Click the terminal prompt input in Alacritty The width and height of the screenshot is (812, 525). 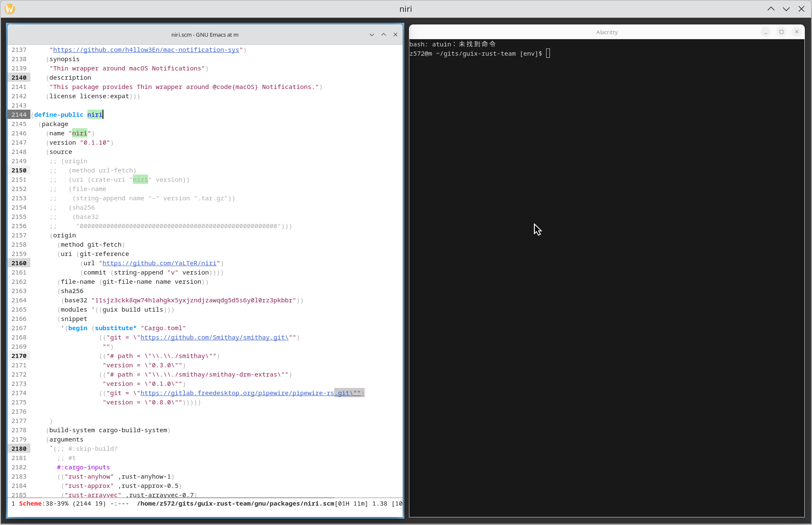click(x=548, y=54)
